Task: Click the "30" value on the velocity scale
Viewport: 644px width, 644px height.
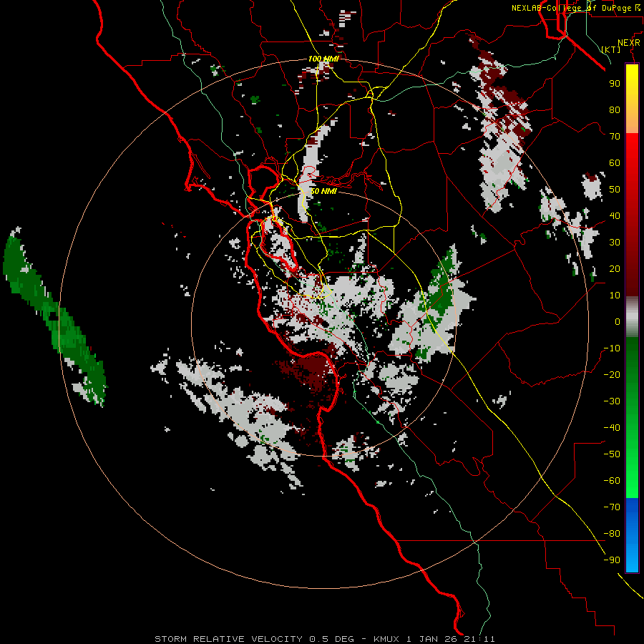Action: pos(615,243)
